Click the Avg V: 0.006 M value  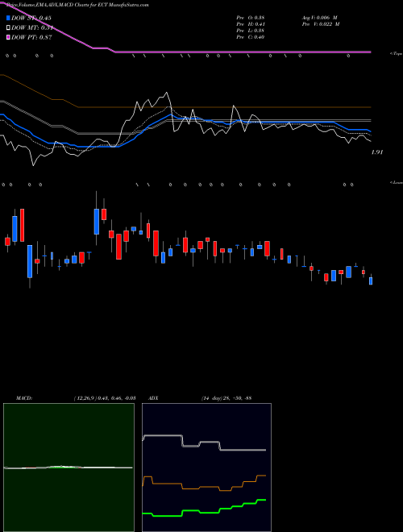tap(319, 18)
